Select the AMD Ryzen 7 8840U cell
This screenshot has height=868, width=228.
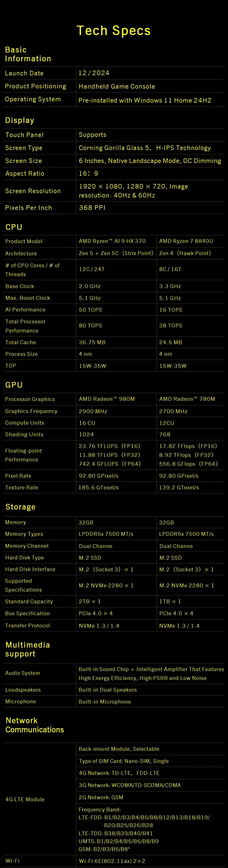(x=186, y=241)
